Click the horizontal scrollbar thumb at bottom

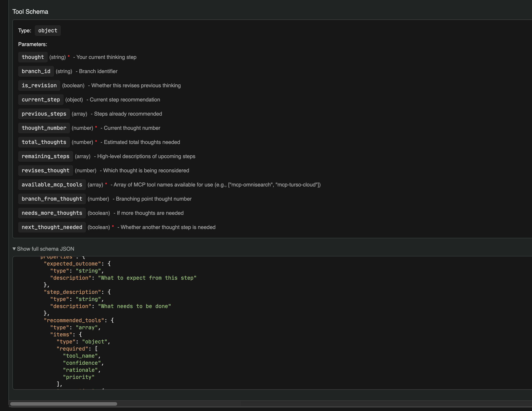[64, 404]
